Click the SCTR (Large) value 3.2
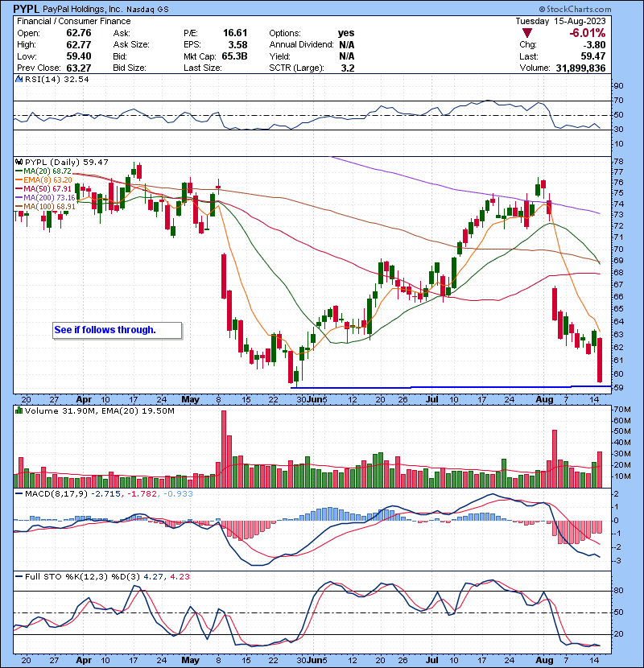 coord(348,68)
